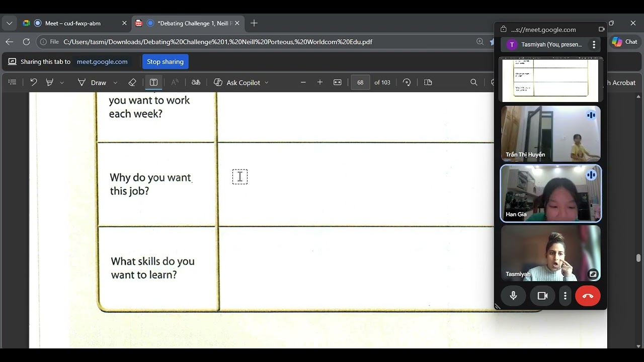Select the Erase tool

[x=132, y=82]
